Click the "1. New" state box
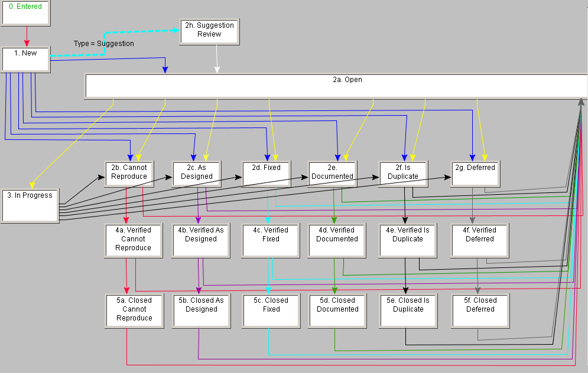 pyautogui.click(x=25, y=58)
